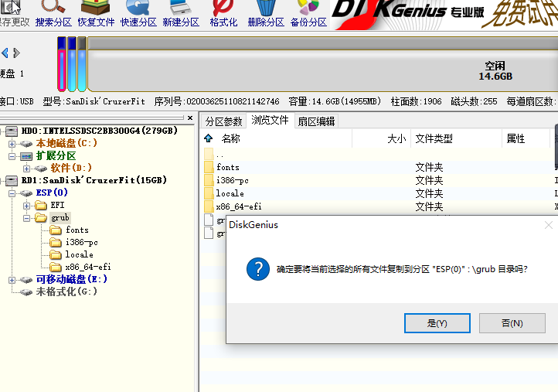
Task: Click the HD0 hard disk icon
Action: [12, 131]
